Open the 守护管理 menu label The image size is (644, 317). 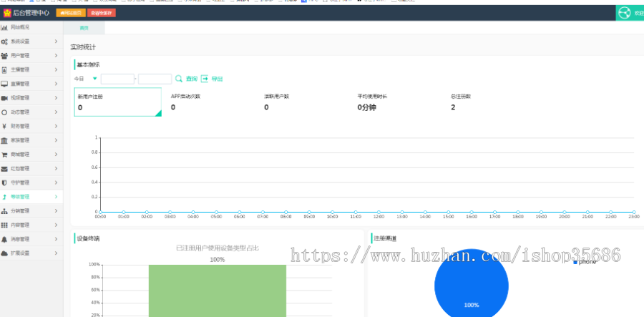pyautogui.click(x=20, y=182)
